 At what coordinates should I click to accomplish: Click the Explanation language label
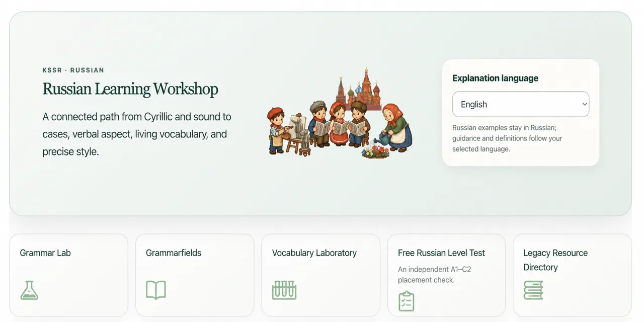pyautogui.click(x=495, y=78)
